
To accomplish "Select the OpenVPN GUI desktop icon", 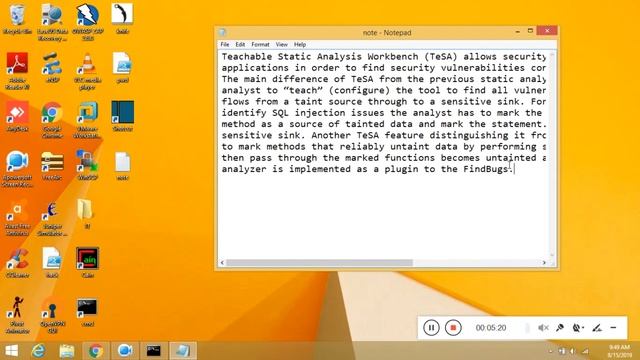I will coord(52,315).
